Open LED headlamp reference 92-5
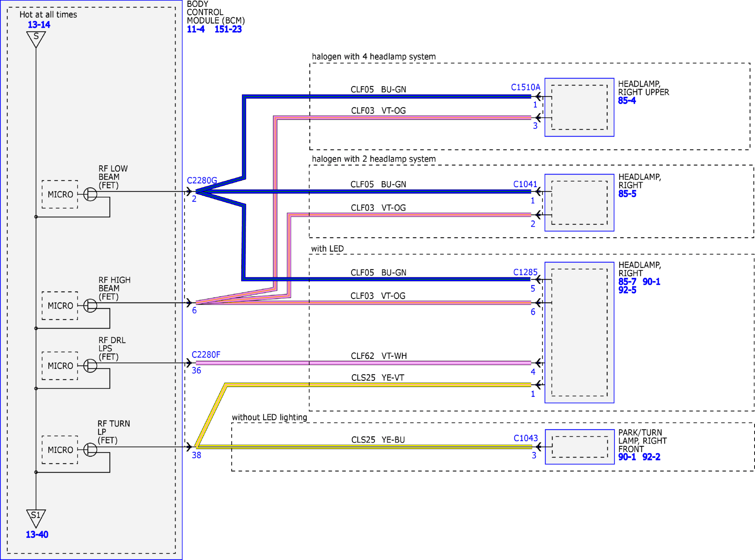This screenshot has height=560, width=755. click(627, 290)
